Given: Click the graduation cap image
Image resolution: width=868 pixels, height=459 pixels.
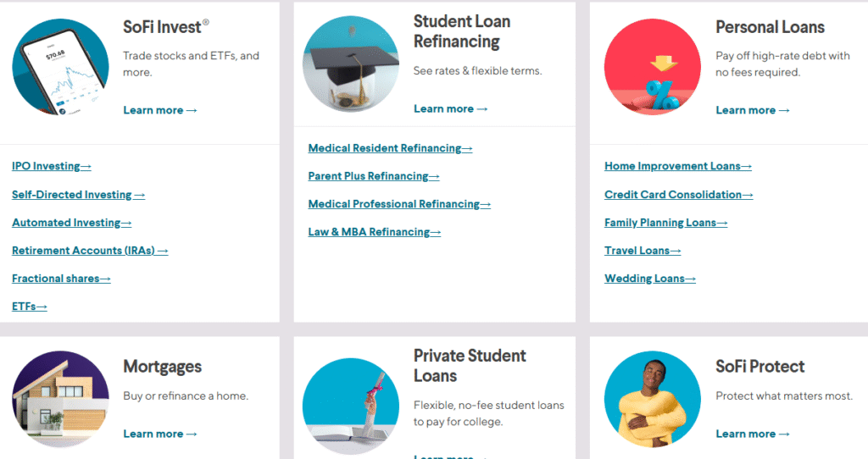Looking at the screenshot, I should click(351, 64).
